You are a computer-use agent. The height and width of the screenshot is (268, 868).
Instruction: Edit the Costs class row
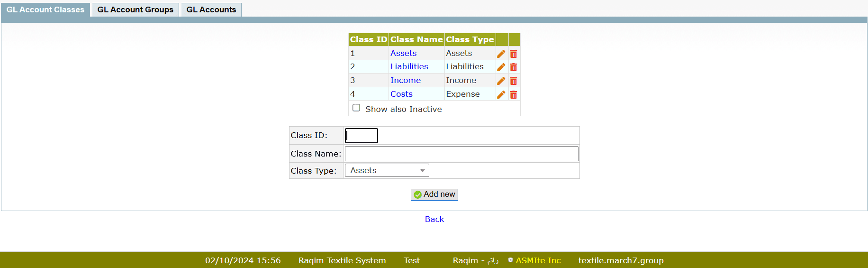(x=501, y=94)
